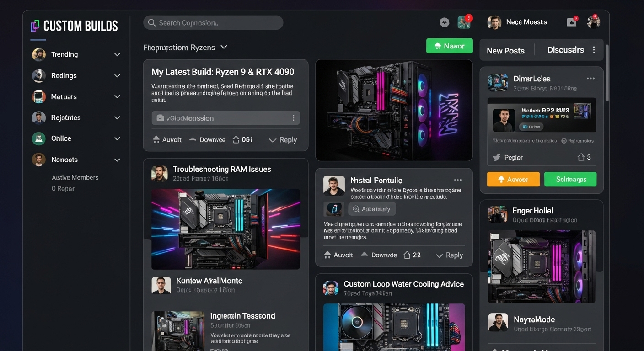644x351 pixels.
Task: Click the gray round icon in the header
Action: click(x=444, y=22)
